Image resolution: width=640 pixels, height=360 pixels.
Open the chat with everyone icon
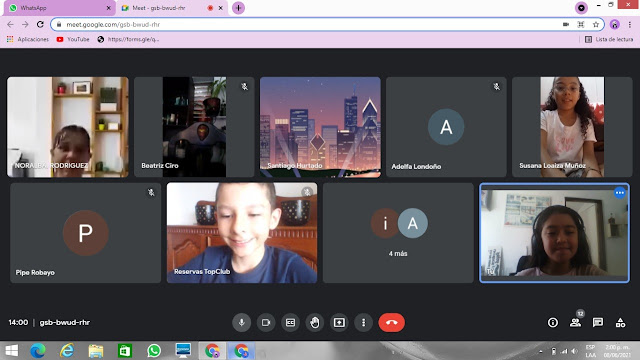[598, 322]
